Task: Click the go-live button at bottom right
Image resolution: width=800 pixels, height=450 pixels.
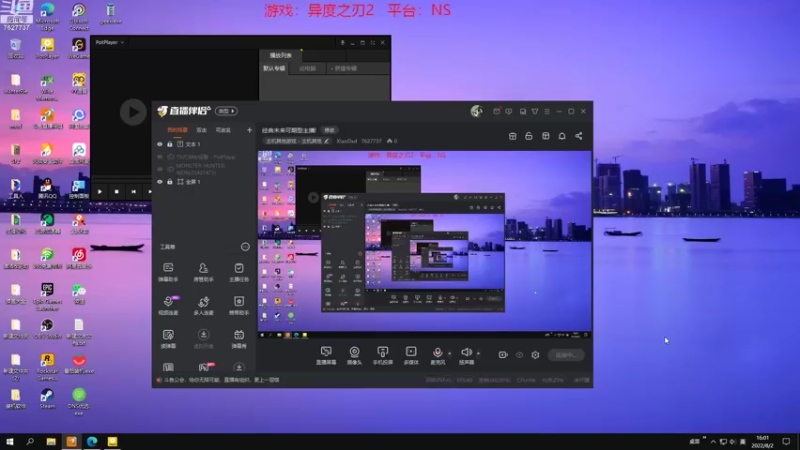Action: [x=566, y=355]
